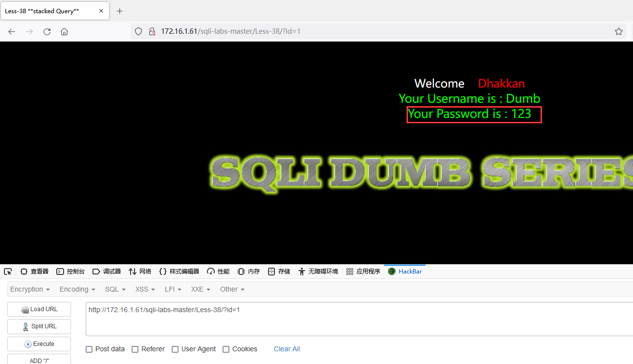
Task: Click the tracking protection shield icon
Action: (138, 31)
